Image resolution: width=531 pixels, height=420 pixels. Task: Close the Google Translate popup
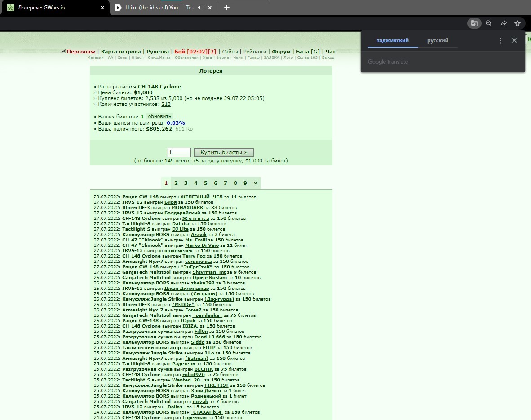(514, 40)
